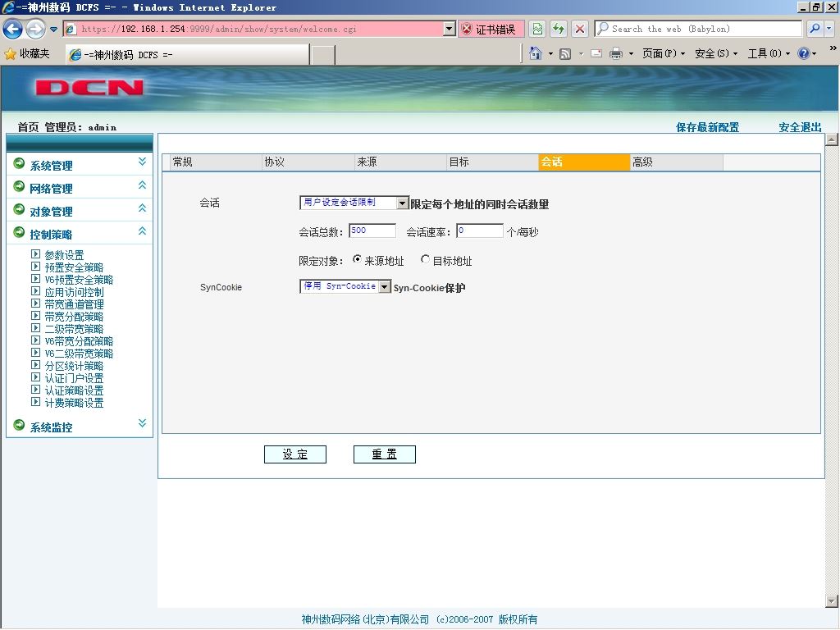840x630 pixels.
Task: Expand the 系统管理 menu chevron
Action: coord(142,162)
